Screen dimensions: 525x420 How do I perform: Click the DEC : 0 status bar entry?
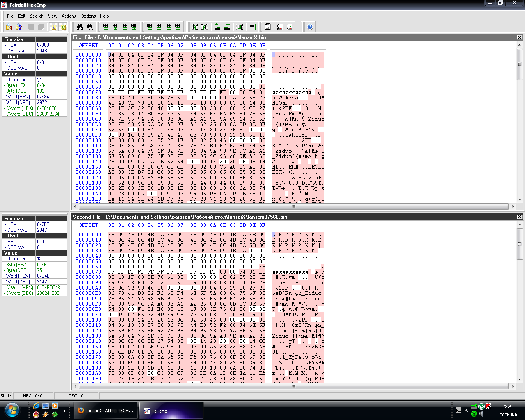coord(76,396)
